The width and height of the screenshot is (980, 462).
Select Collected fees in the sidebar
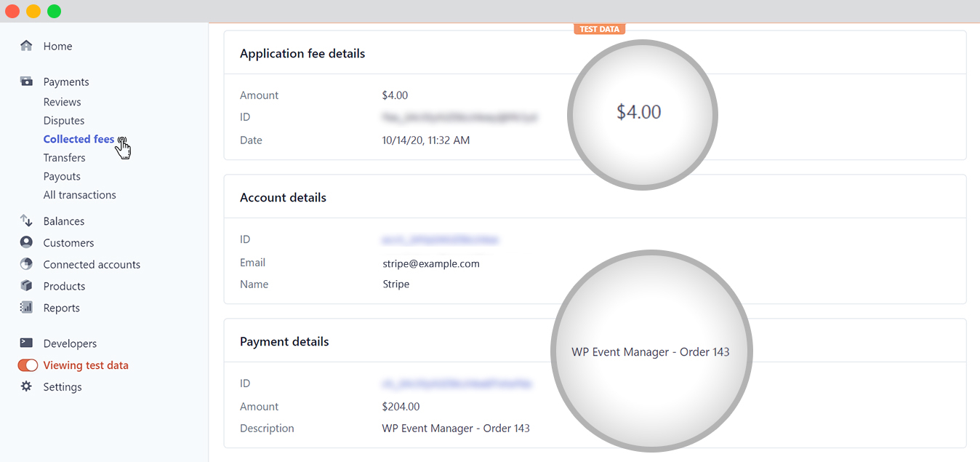click(79, 139)
